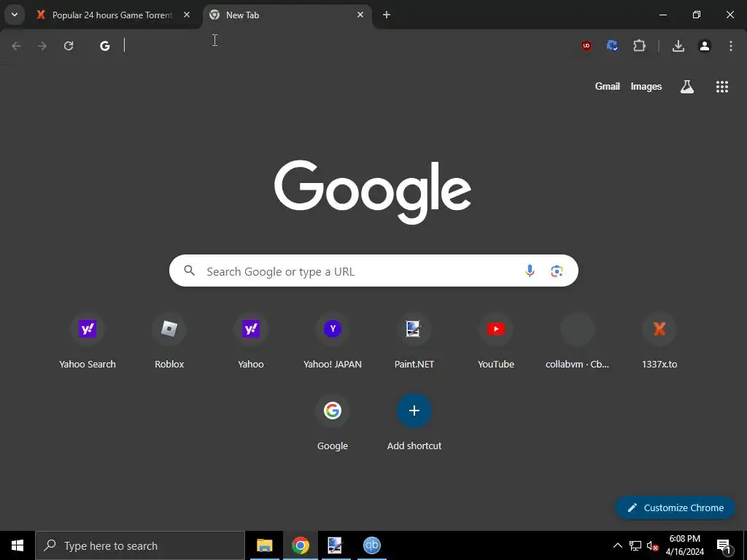Click the magnifier icon in search box

189,271
